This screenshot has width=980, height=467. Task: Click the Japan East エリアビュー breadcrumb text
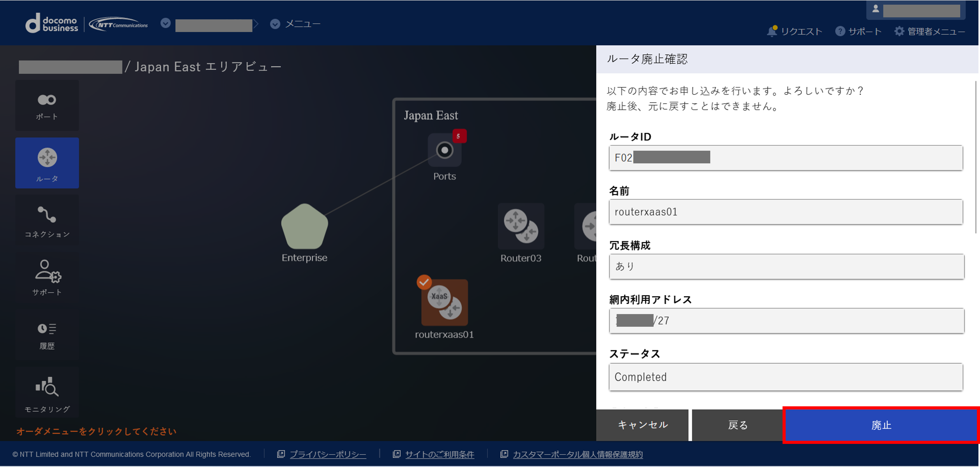[208, 67]
